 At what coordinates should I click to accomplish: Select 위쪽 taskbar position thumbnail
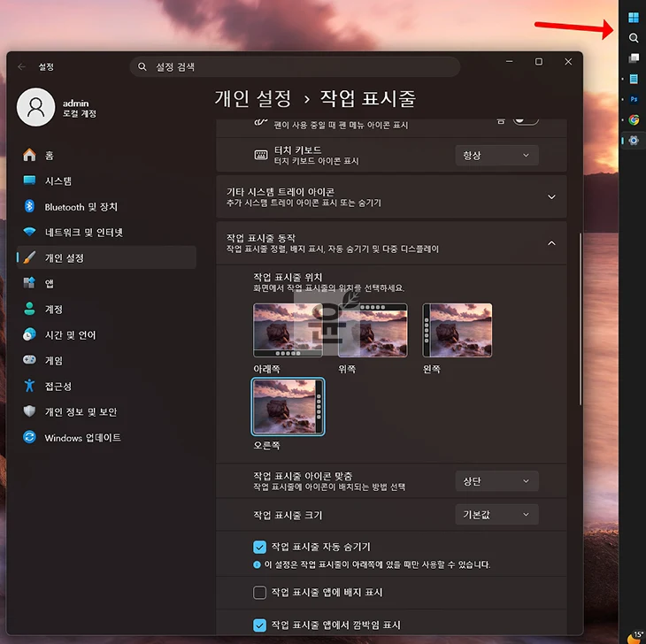373,330
